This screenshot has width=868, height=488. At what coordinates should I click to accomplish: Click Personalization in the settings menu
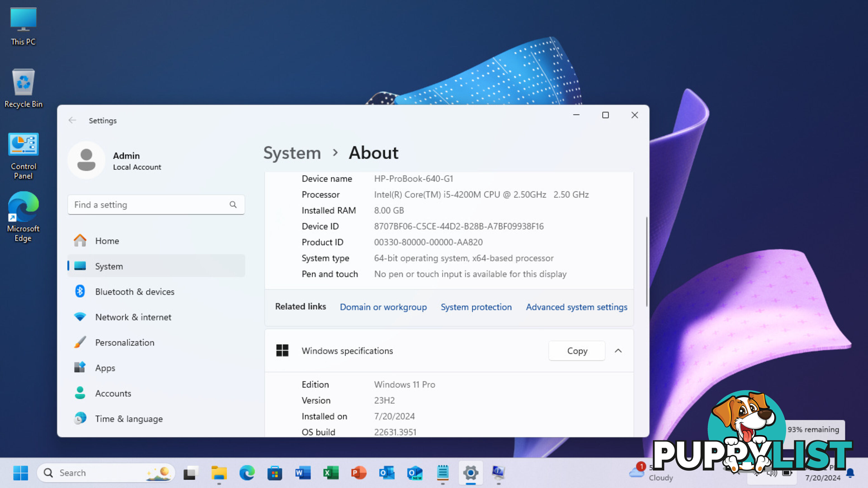(x=125, y=342)
